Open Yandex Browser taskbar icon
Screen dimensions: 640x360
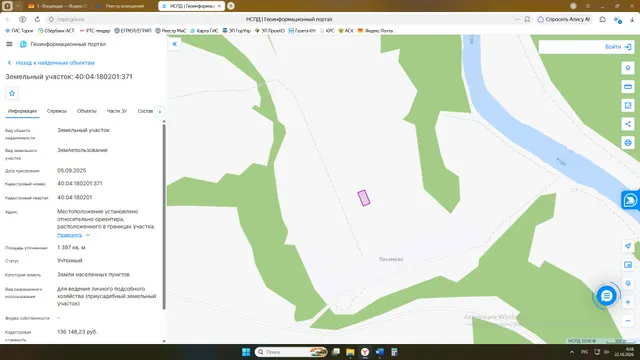pos(365,352)
